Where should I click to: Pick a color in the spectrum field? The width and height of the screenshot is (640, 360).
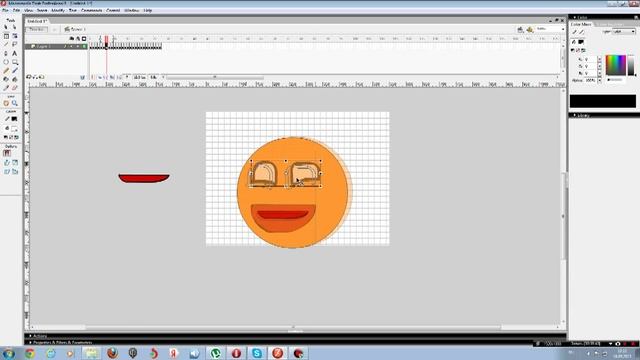(x=616, y=65)
